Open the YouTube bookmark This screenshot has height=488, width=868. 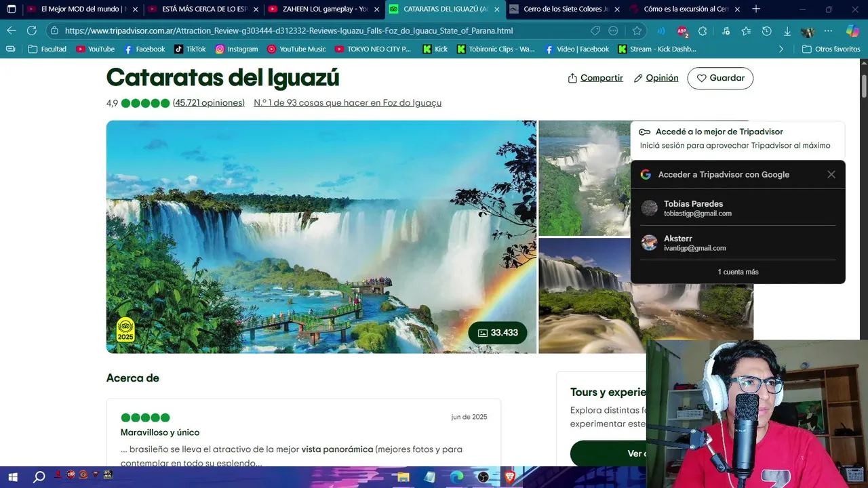click(x=95, y=49)
